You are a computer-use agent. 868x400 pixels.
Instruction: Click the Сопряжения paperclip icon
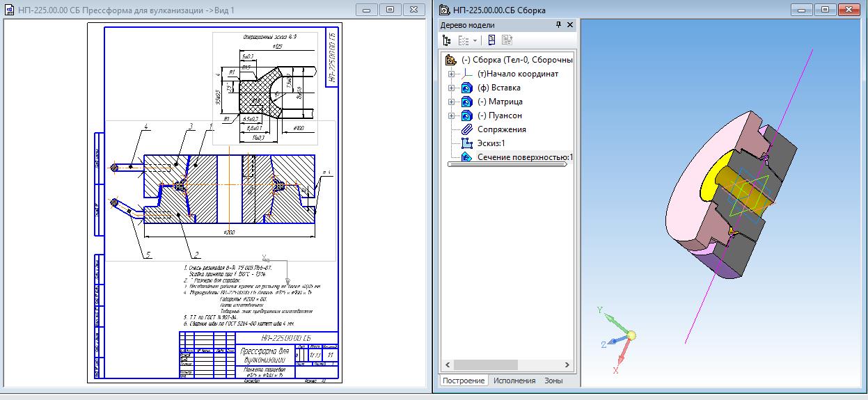click(x=467, y=129)
